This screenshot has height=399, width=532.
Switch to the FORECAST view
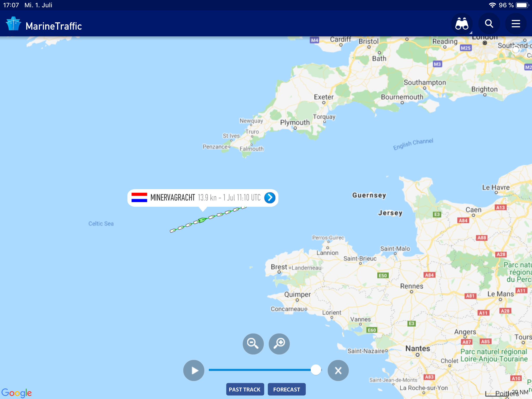click(287, 389)
